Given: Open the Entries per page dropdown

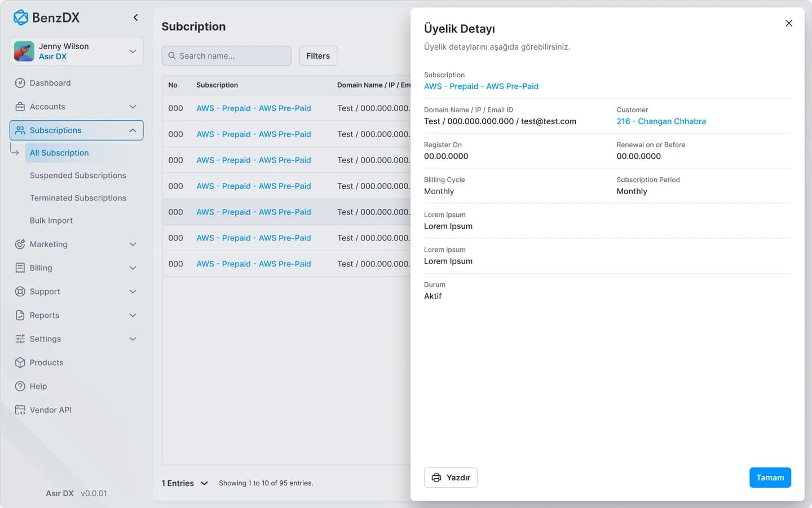Looking at the screenshot, I should [x=185, y=483].
